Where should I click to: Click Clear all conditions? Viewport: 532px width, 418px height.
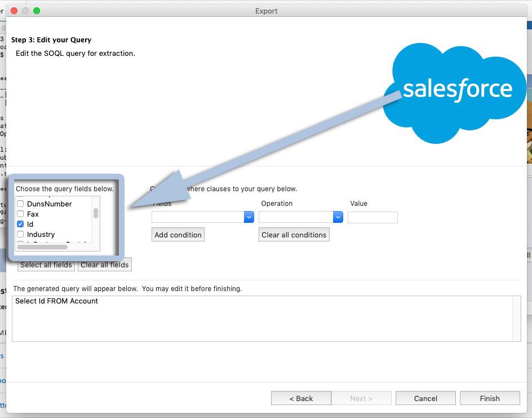coord(294,235)
